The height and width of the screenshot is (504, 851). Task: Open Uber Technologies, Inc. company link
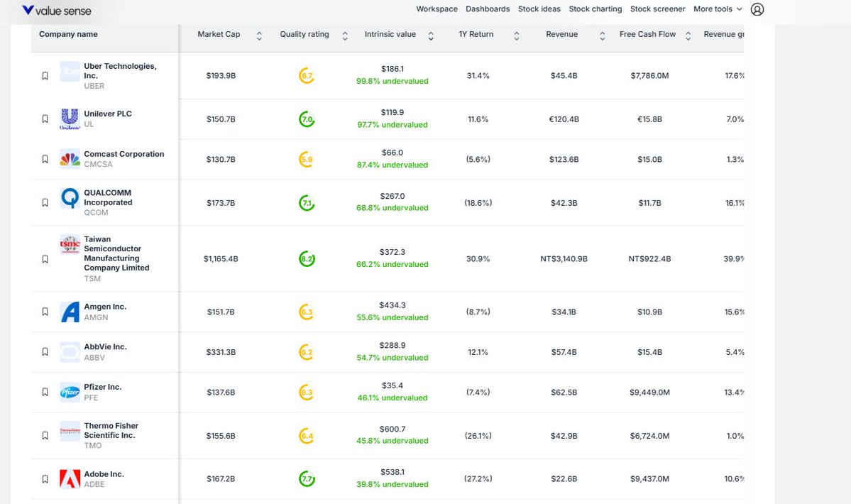pyautogui.click(x=120, y=70)
